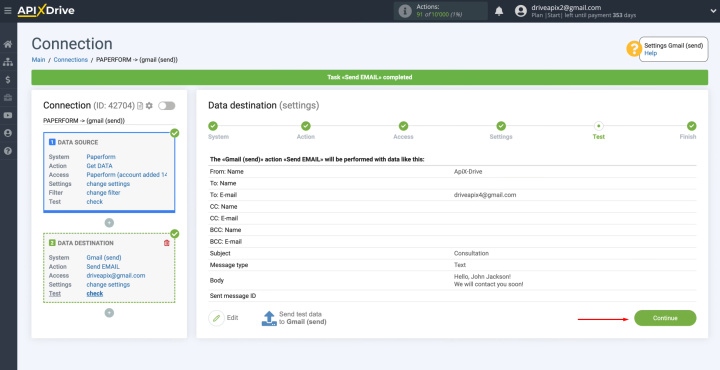Click the Connections breadcrumb link
Image resolution: width=720 pixels, height=370 pixels.
(x=71, y=60)
